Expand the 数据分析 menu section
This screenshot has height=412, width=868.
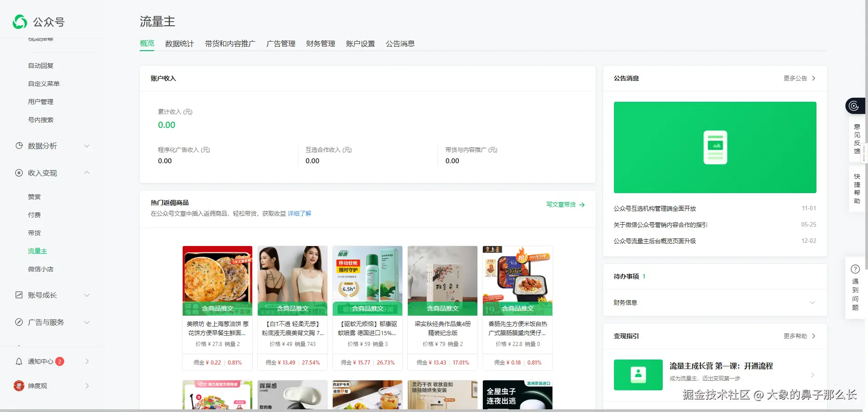86,146
